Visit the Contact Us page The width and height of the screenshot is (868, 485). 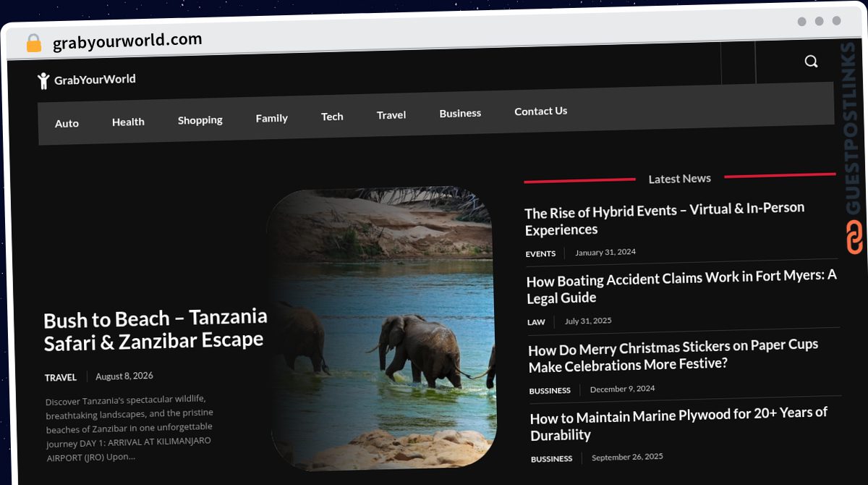[541, 111]
